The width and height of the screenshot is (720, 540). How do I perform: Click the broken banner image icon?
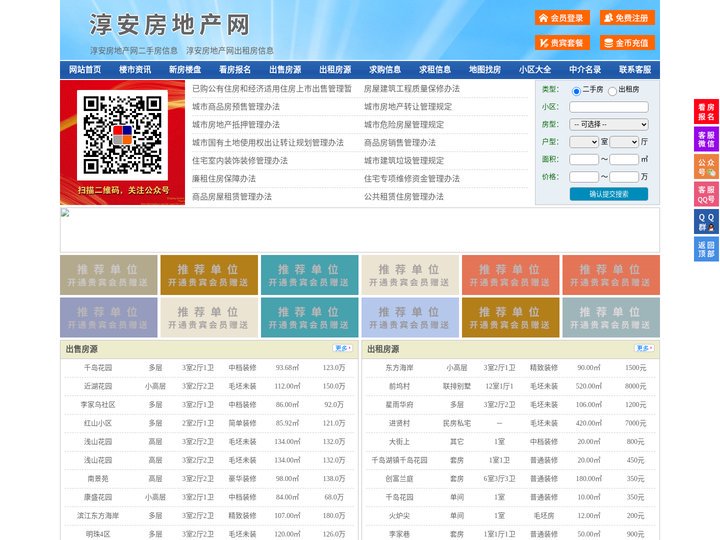pos(65,213)
